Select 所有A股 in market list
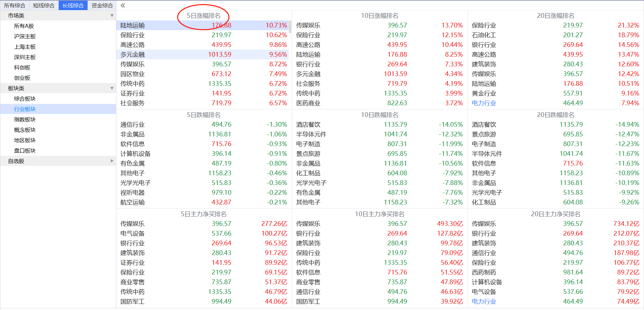Viewport: 644px width, 310px height. pos(24,26)
